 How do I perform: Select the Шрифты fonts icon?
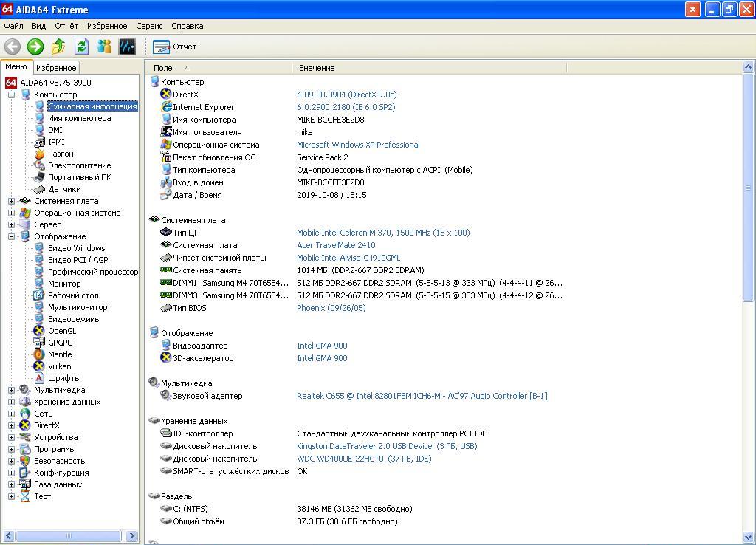pyautogui.click(x=40, y=378)
